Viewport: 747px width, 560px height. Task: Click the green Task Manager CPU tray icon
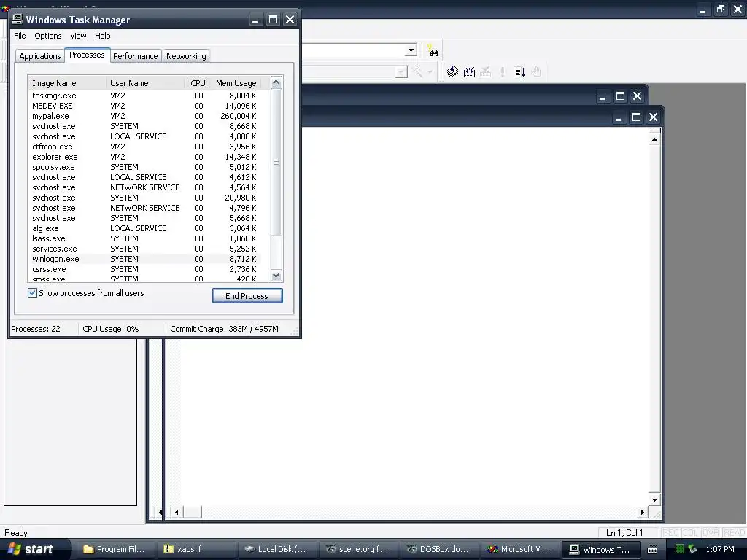[x=680, y=549]
